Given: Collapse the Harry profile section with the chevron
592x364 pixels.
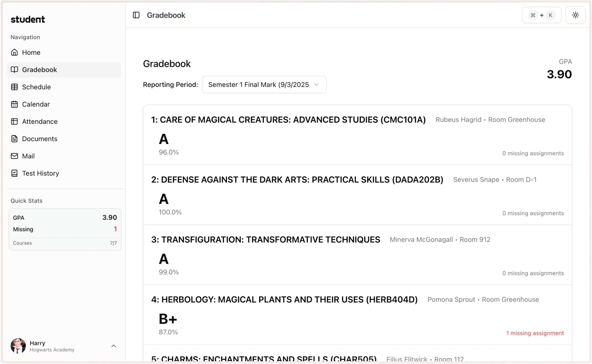Looking at the screenshot, I should [x=113, y=346].
